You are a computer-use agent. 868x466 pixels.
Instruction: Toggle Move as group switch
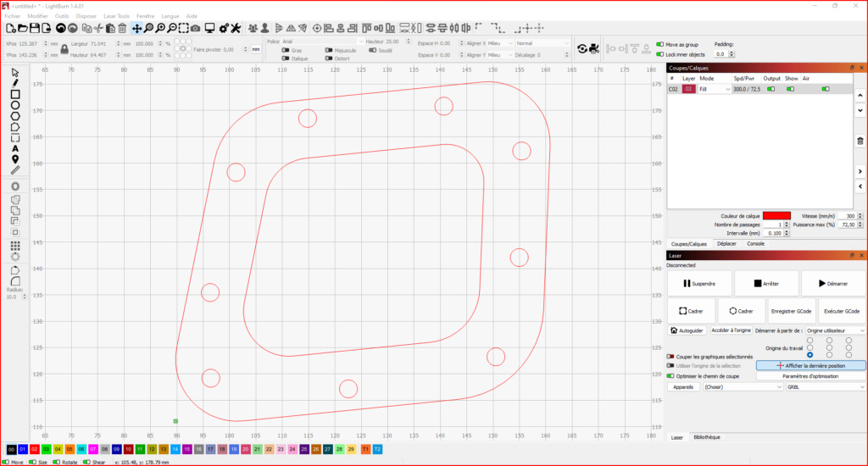tap(659, 44)
